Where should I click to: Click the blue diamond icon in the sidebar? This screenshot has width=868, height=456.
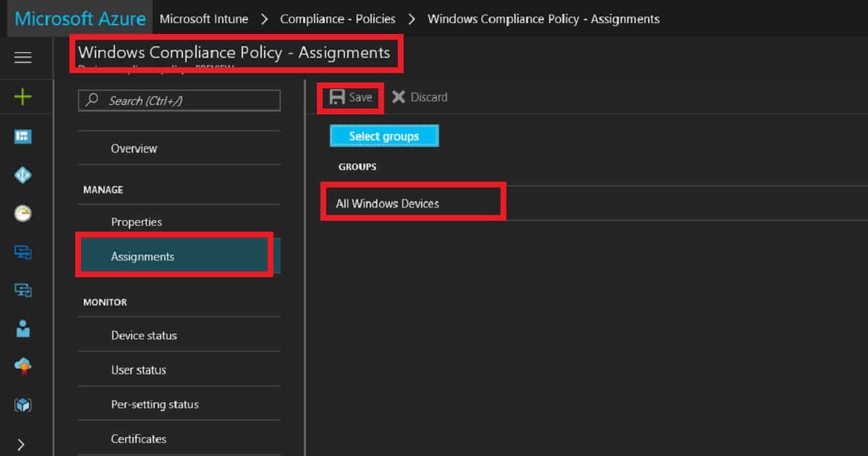click(23, 174)
